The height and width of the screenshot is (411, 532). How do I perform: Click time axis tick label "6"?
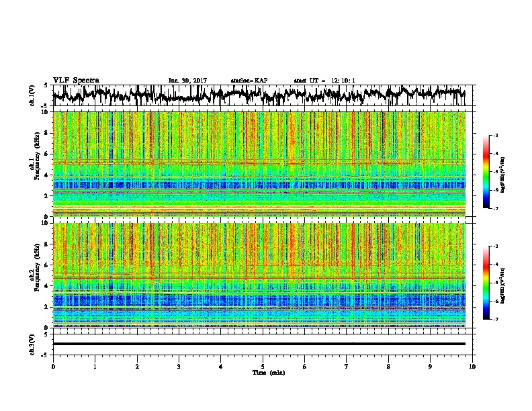[305, 367]
